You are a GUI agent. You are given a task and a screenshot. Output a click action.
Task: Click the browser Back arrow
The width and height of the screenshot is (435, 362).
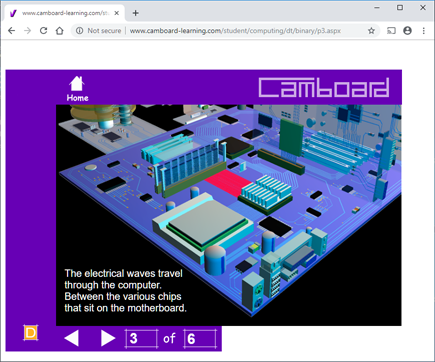12,31
